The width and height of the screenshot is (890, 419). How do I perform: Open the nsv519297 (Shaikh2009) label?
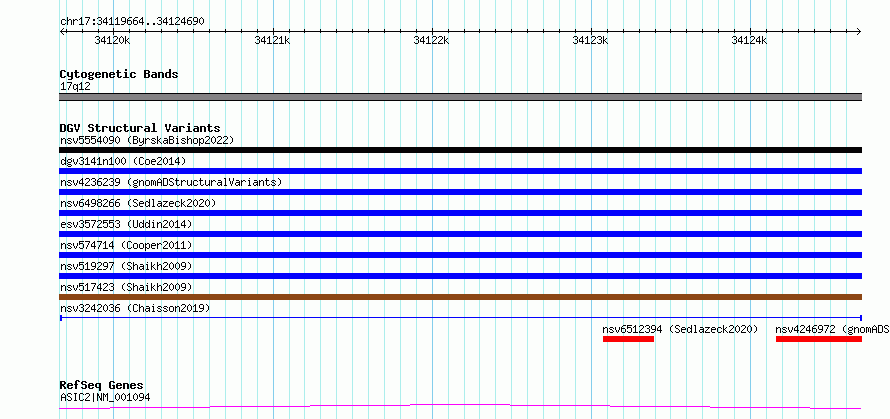point(126,266)
